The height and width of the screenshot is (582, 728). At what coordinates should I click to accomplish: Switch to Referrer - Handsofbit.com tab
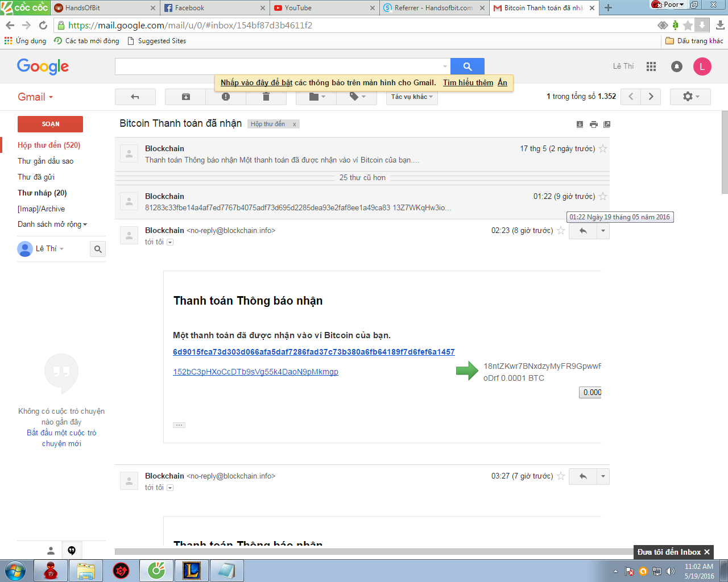coord(434,8)
